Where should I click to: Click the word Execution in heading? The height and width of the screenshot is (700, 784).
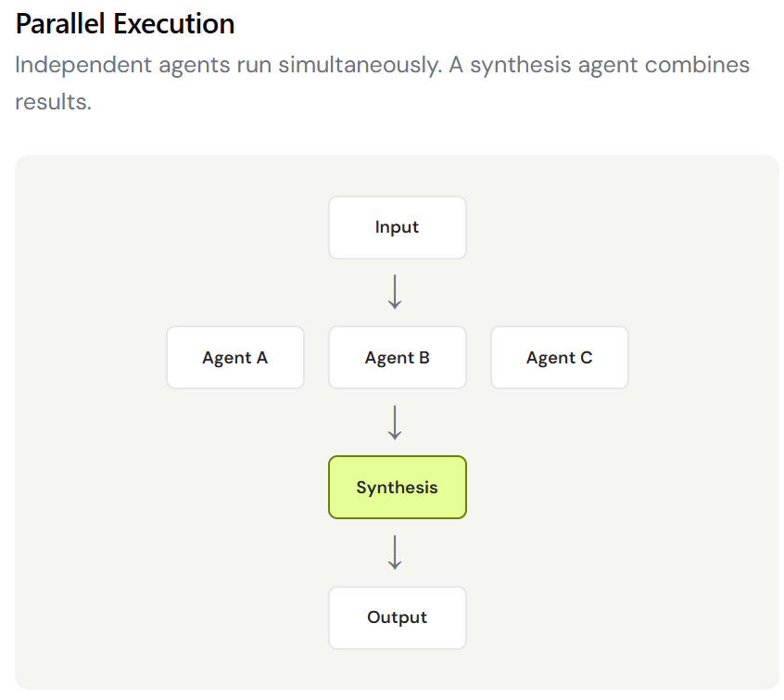[x=174, y=23]
